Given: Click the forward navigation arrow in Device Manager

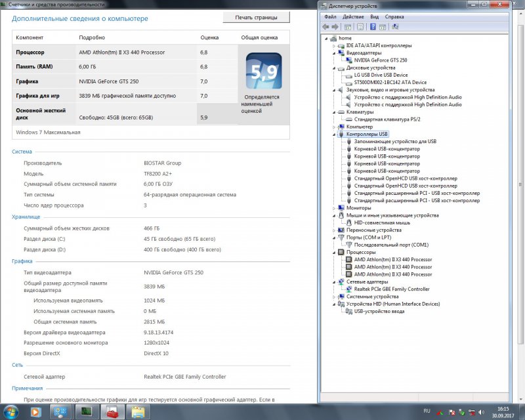Looking at the screenshot, I should [335, 26].
